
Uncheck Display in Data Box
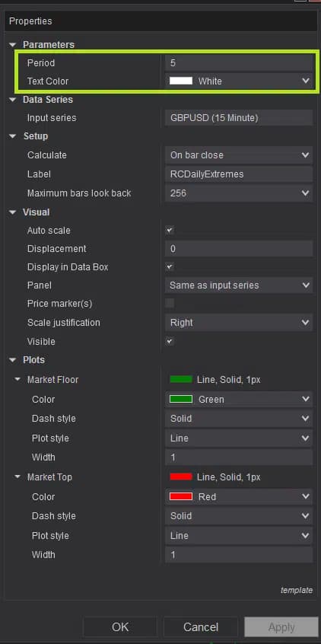pyautogui.click(x=170, y=267)
